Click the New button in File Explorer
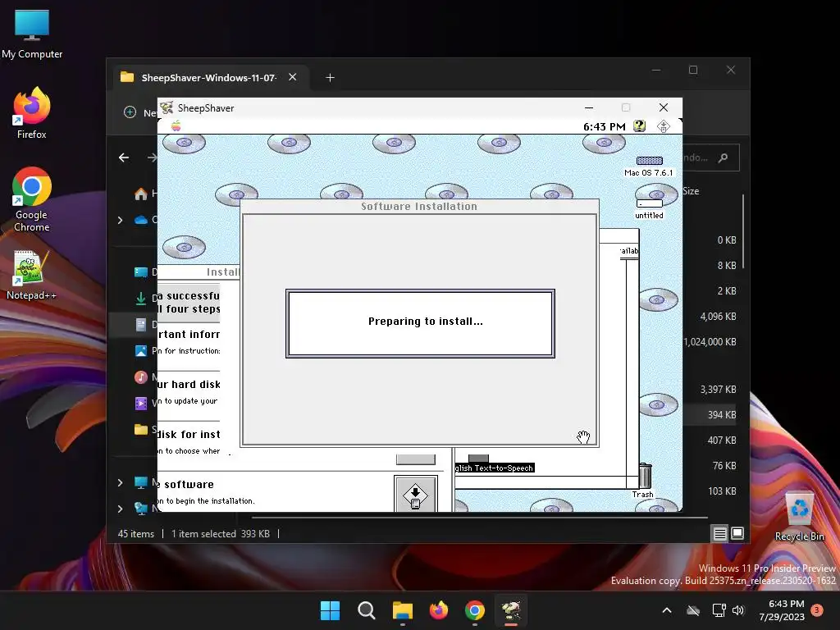 [x=140, y=112]
